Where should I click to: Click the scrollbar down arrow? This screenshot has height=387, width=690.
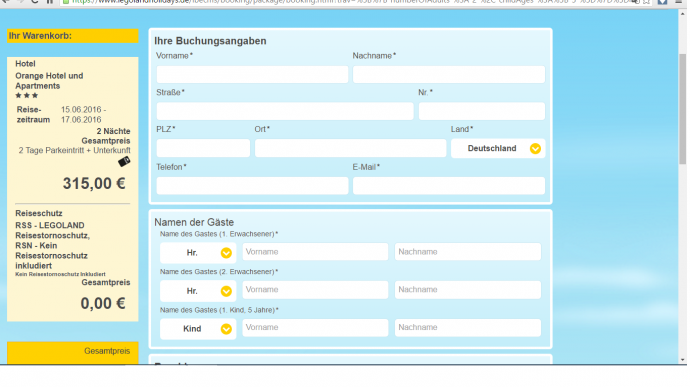click(683, 360)
